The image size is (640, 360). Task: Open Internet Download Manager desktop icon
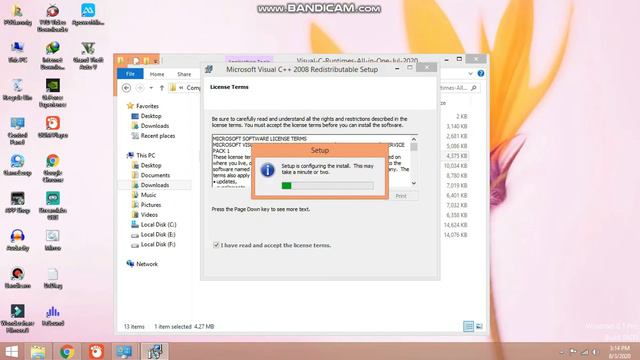tap(53, 55)
